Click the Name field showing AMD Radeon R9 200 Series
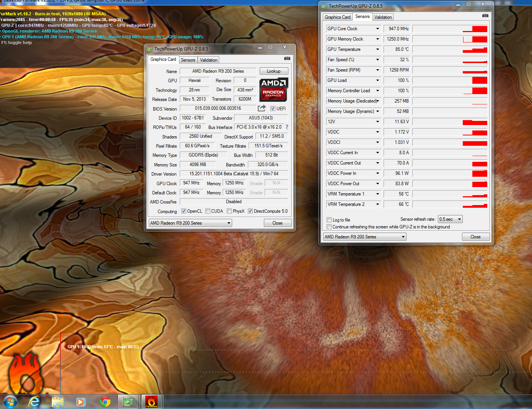The image size is (532, 409). 218,71
